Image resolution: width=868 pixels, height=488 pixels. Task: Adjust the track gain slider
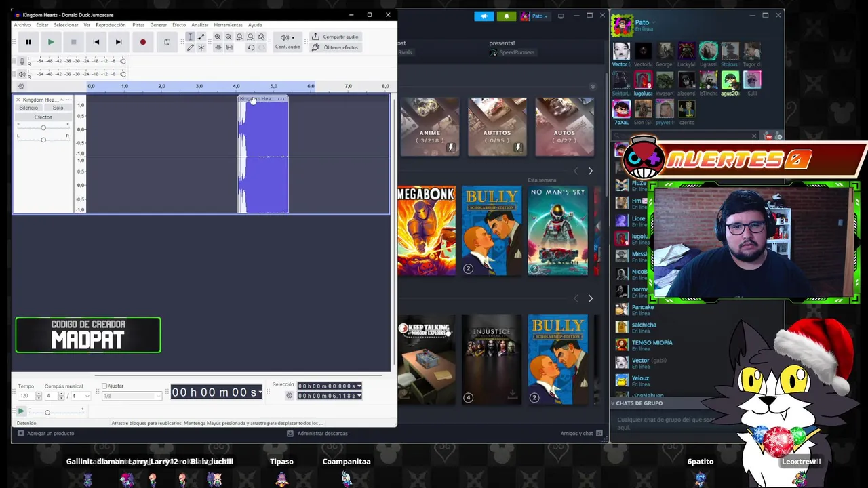click(43, 127)
